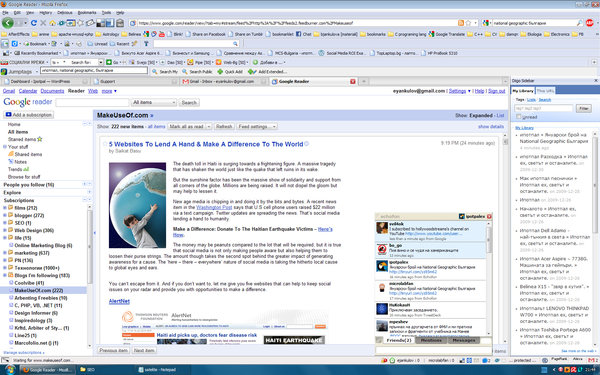Viewport: 600px width, 375px height.
Task: Click the Shared items entry in the sidebar
Action: [x=25, y=154]
